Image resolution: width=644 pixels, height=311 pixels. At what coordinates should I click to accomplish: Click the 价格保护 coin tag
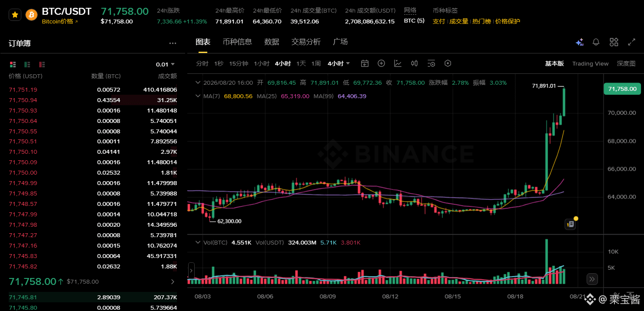[x=508, y=21]
